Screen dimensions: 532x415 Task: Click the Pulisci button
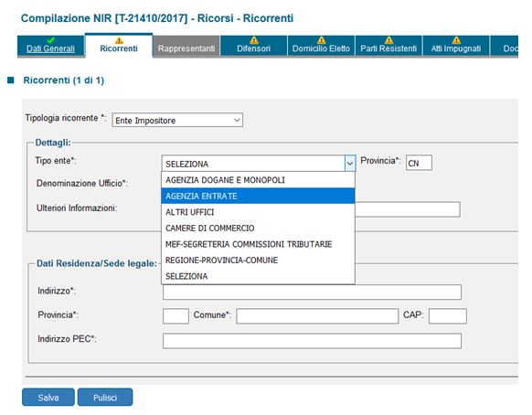click(x=105, y=398)
